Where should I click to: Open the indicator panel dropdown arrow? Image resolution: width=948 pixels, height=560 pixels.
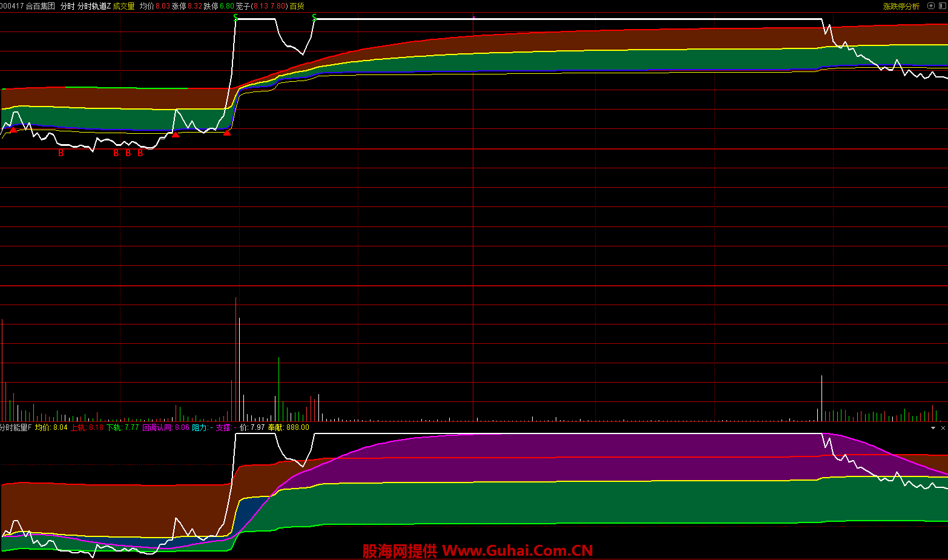point(933,428)
